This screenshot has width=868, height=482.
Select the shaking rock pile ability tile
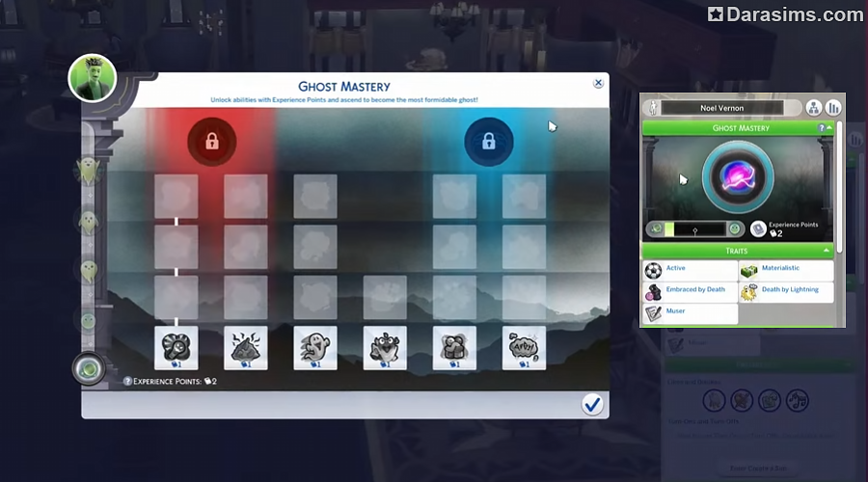click(x=246, y=348)
